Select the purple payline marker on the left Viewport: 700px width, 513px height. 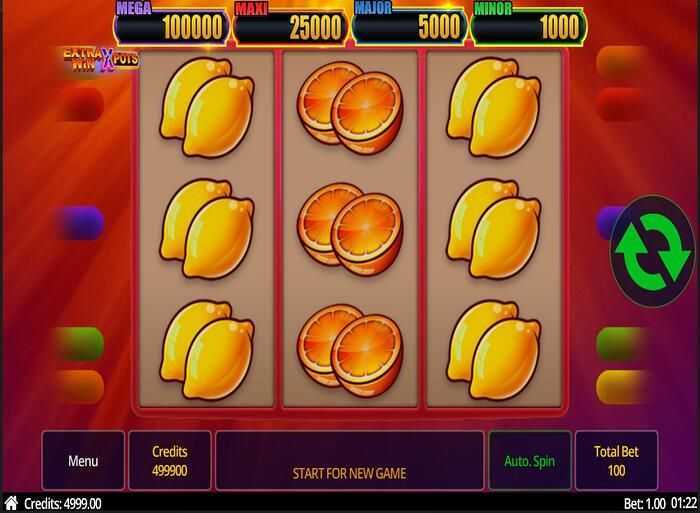point(80,222)
